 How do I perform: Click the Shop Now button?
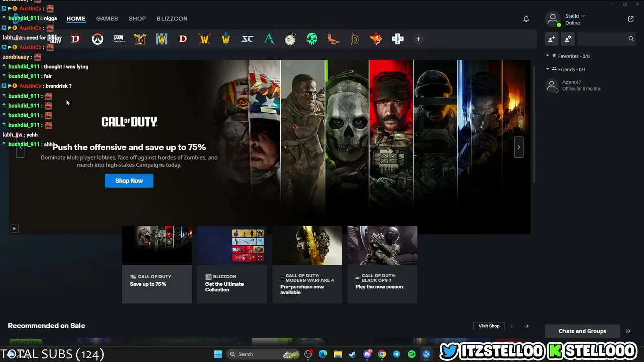click(x=129, y=181)
